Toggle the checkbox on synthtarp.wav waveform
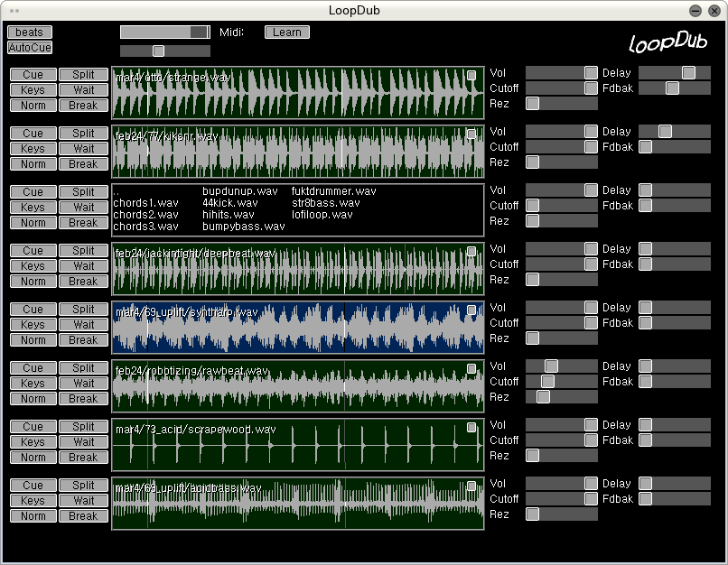 point(471,310)
